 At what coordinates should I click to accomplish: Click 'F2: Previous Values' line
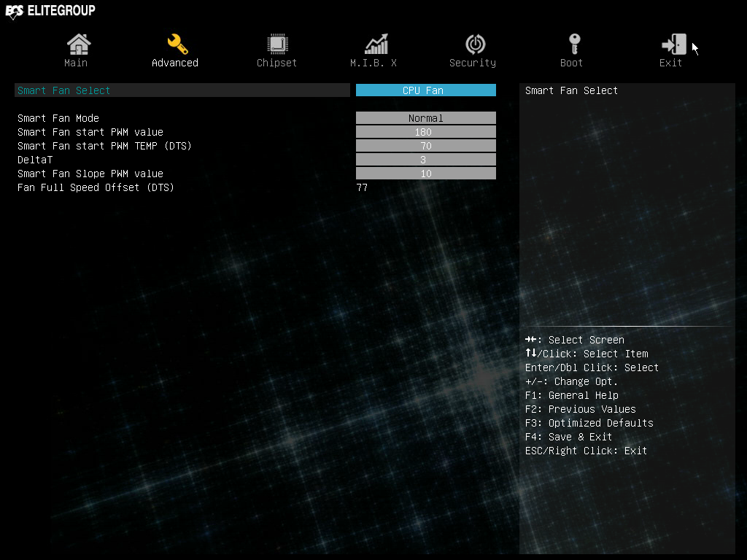pyautogui.click(x=580, y=409)
